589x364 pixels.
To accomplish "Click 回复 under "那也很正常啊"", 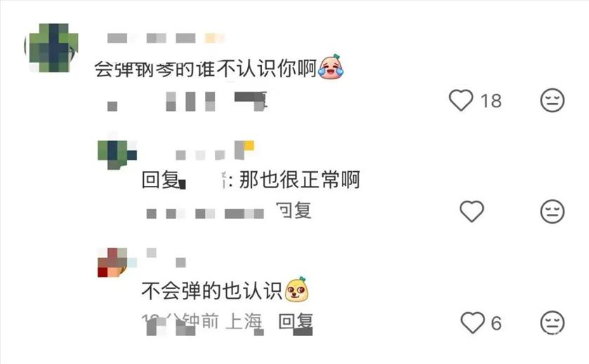I will click(x=293, y=210).
